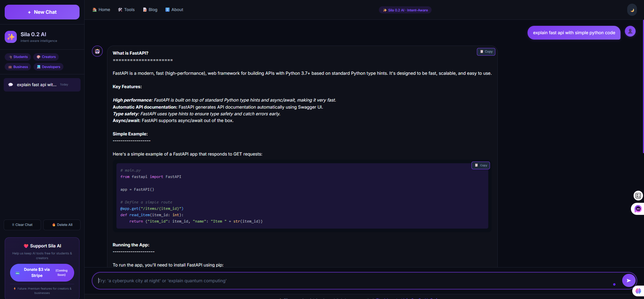Click the bot avatar beside the response
644x299 pixels.
[x=97, y=51]
